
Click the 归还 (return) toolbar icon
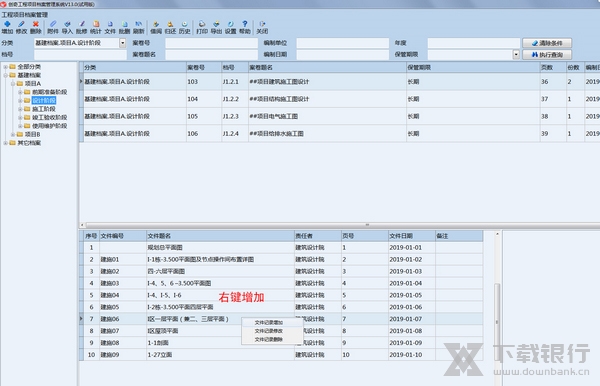coord(170,27)
